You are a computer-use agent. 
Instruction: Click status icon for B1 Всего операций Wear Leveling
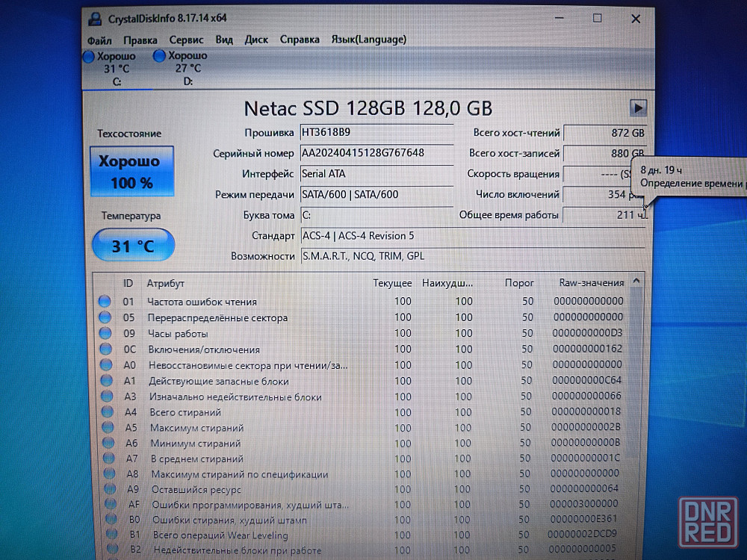click(x=112, y=535)
